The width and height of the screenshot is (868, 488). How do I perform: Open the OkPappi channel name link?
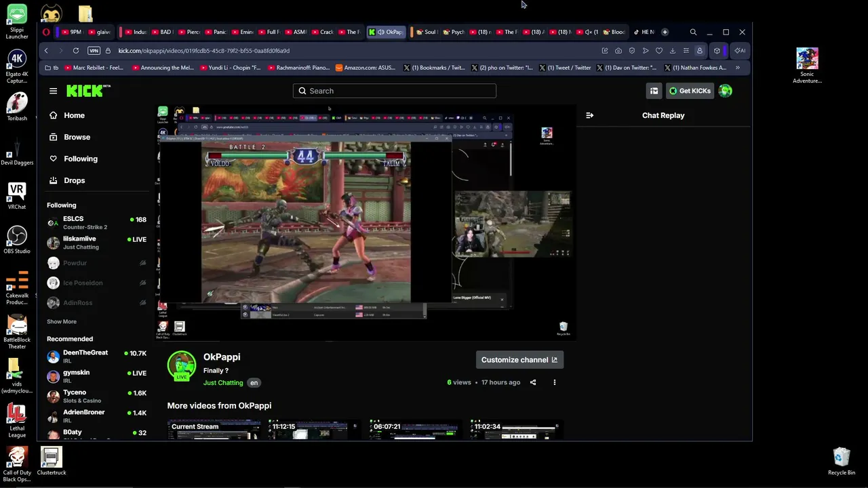222,357
